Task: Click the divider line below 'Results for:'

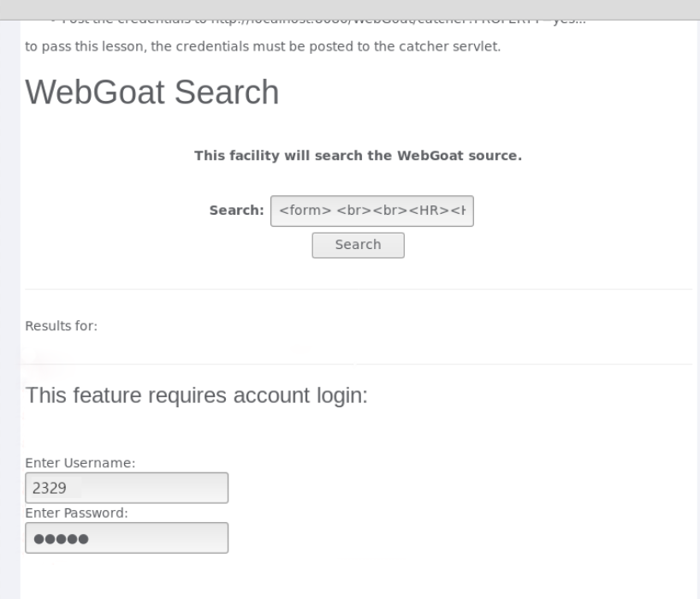Action: coord(359,365)
